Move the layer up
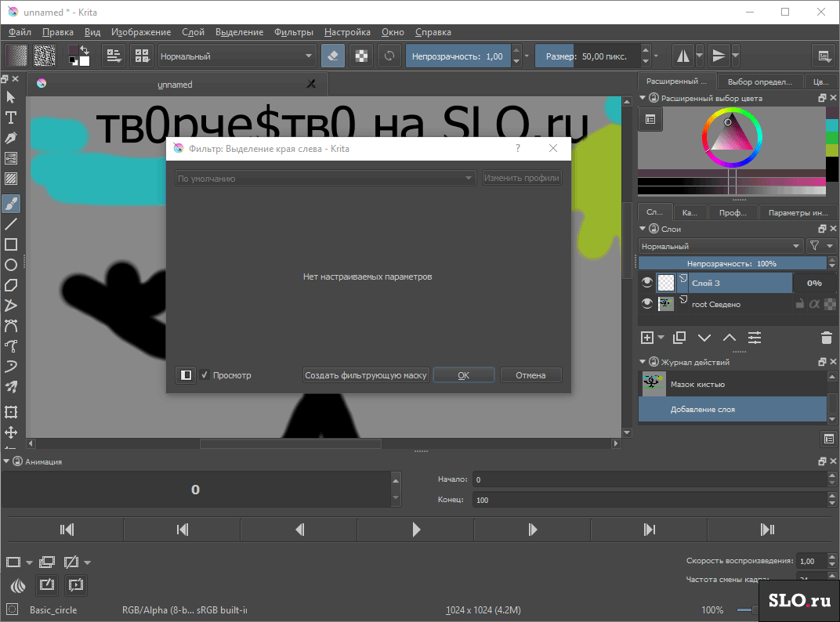This screenshot has height=622, width=840. click(729, 338)
